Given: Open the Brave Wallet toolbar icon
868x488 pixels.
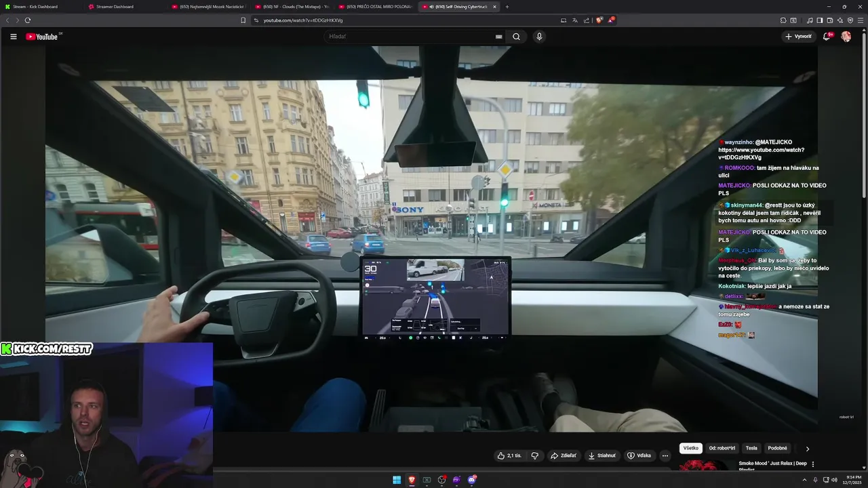Looking at the screenshot, I should [x=829, y=20].
